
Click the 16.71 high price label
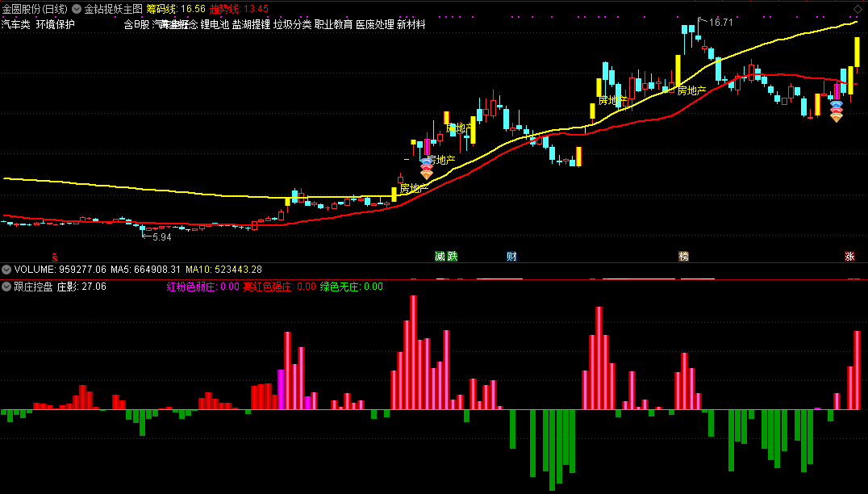tap(720, 23)
